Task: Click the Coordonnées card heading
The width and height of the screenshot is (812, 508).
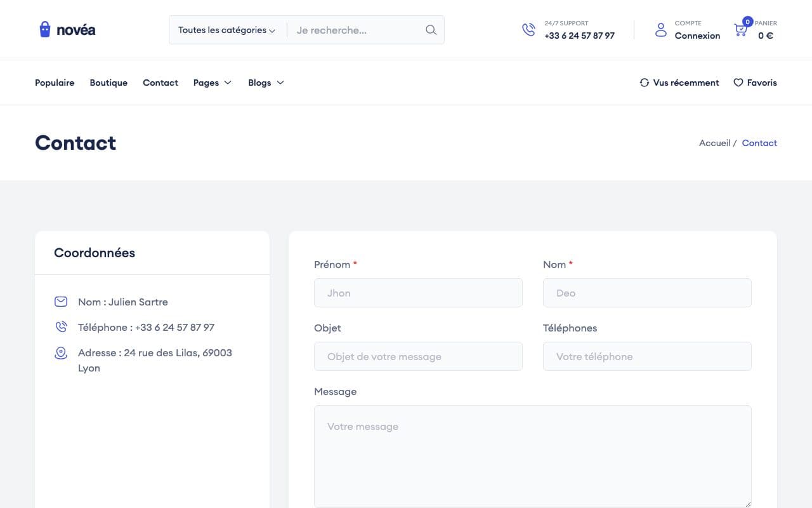Action: pyautogui.click(x=95, y=253)
